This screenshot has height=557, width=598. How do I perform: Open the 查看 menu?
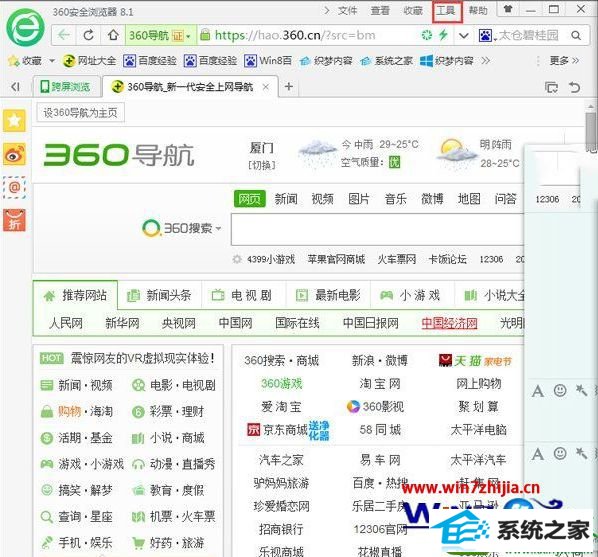pyautogui.click(x=380, y=10)
